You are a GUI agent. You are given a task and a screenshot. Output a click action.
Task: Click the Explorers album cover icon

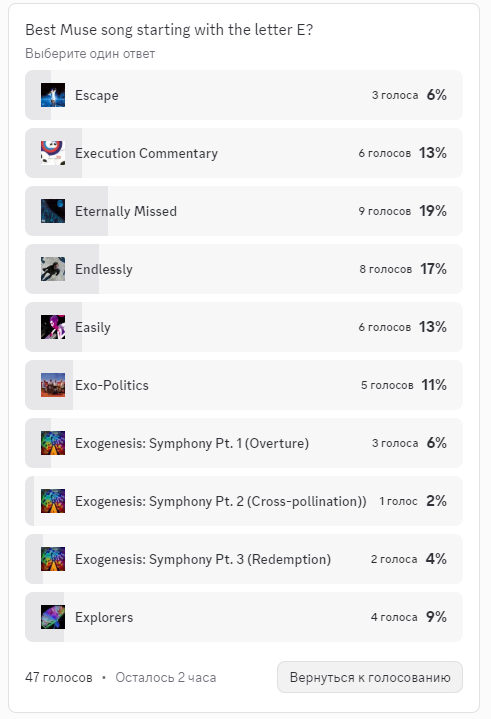tap(53, 617)
